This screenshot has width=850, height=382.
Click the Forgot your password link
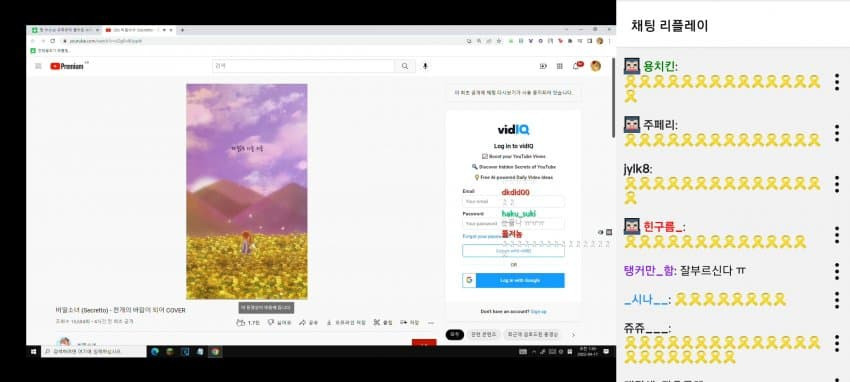tap(482, 236)
